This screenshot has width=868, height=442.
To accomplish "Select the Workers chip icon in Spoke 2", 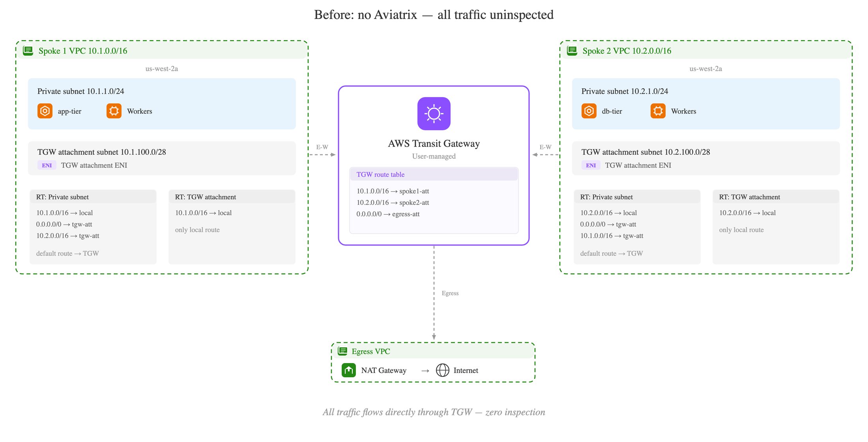I will tap(658, 111).
